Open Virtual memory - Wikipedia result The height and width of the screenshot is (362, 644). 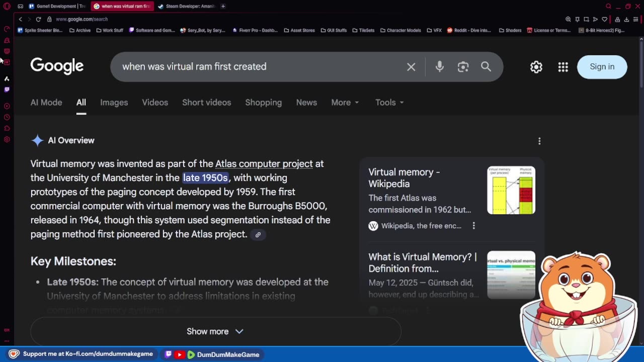pyautogui.click(x=404, y=178)
